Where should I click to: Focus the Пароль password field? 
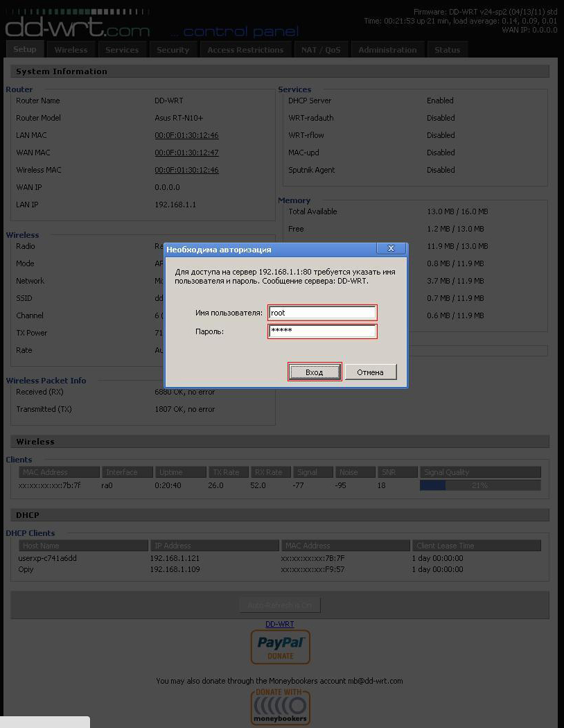[322, 331]
